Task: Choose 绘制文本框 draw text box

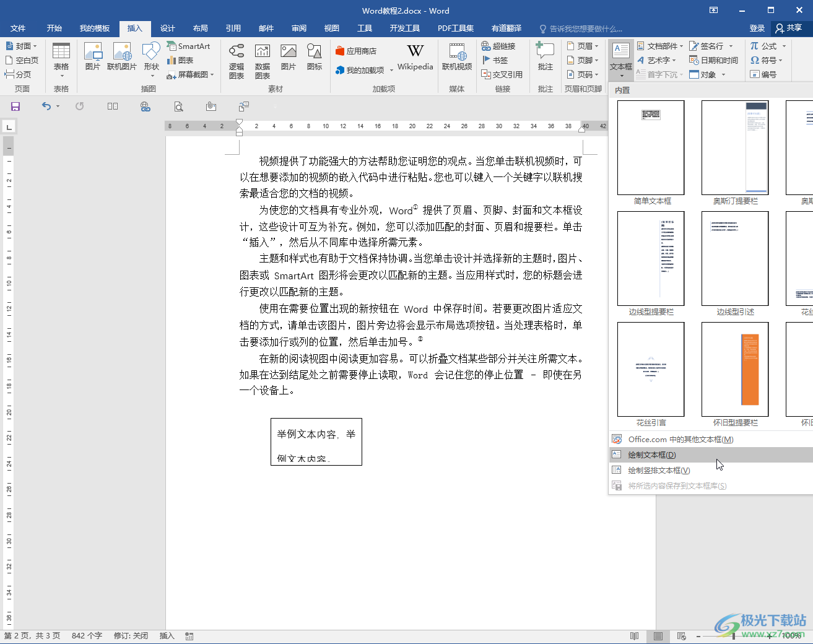Action: coord(711,455)
